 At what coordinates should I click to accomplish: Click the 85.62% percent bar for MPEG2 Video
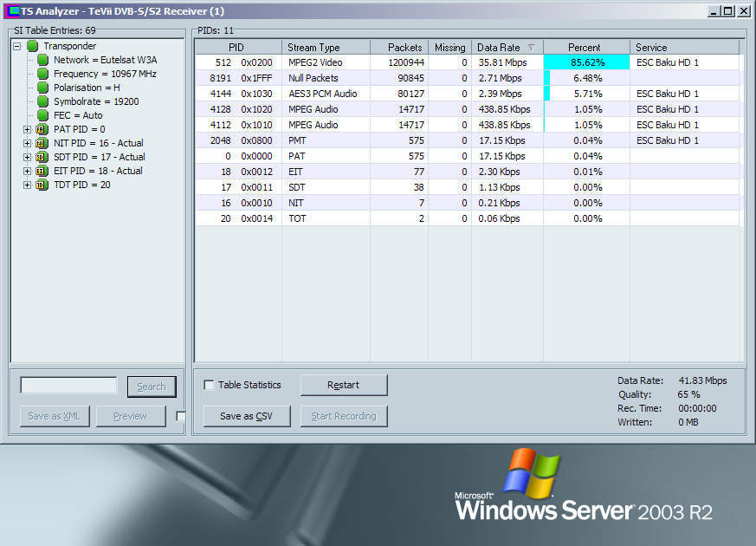(587, 62)
